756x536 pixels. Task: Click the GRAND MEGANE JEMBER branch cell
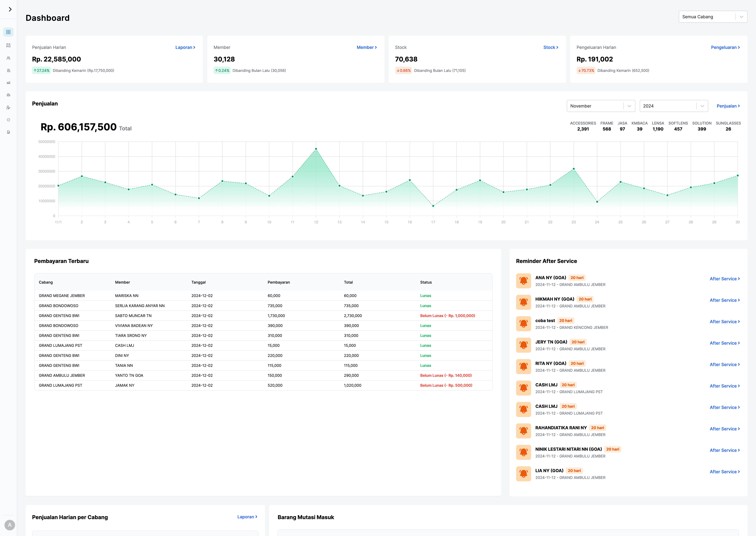[62, 296]
